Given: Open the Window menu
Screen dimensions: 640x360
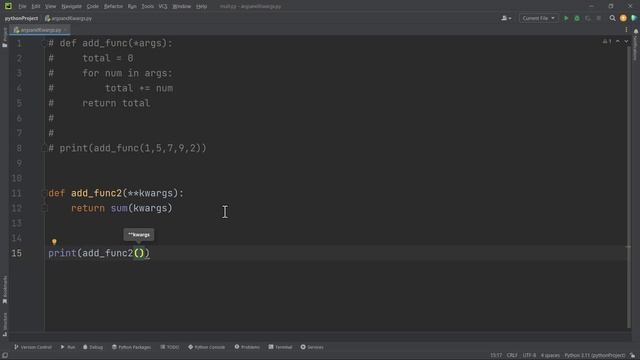Looking at the screenshot, I should (182, 7).
